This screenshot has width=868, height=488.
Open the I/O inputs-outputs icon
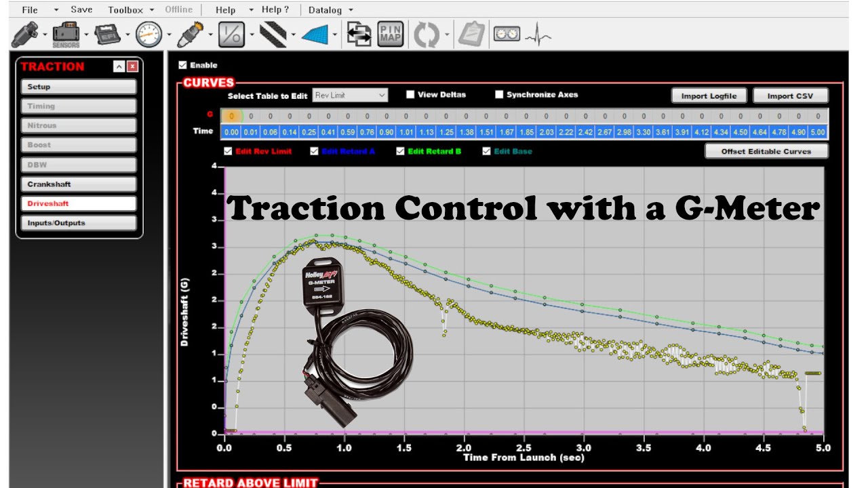[x=231, y=34]
